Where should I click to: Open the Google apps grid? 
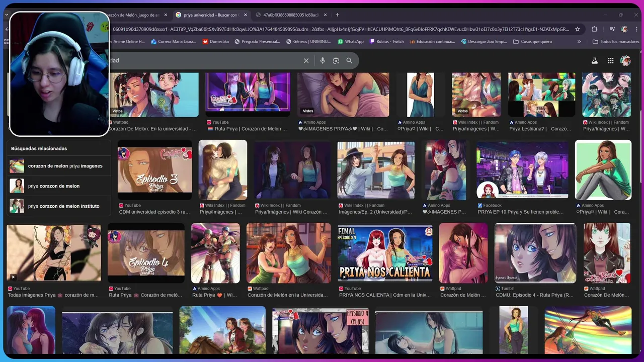[610, 60]
